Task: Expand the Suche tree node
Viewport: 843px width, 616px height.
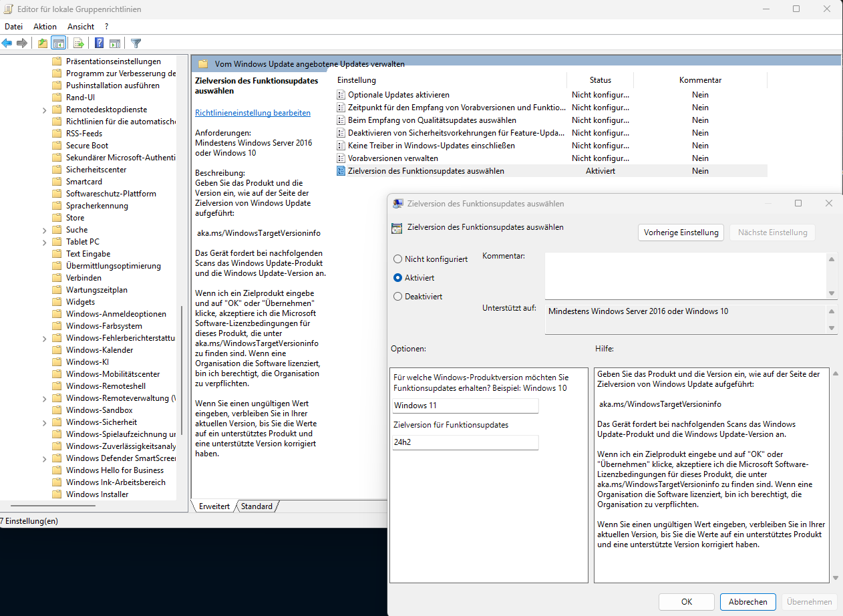Action: point(44,230)
